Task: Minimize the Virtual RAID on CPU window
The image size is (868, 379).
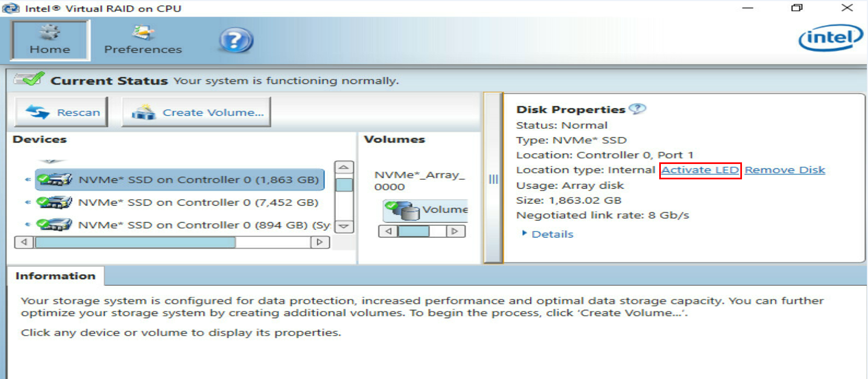Action: tap(747, 8)
